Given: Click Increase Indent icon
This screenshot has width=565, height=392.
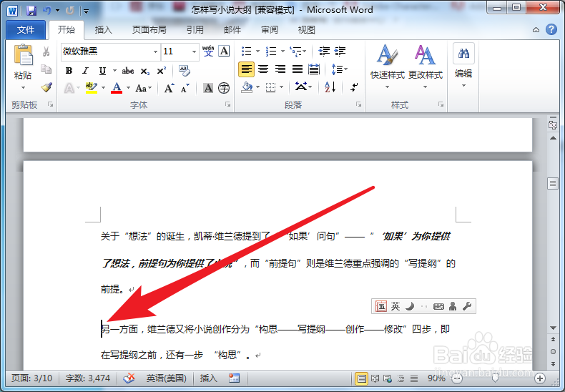Looking at the screenshot, I should coord(340,52).
